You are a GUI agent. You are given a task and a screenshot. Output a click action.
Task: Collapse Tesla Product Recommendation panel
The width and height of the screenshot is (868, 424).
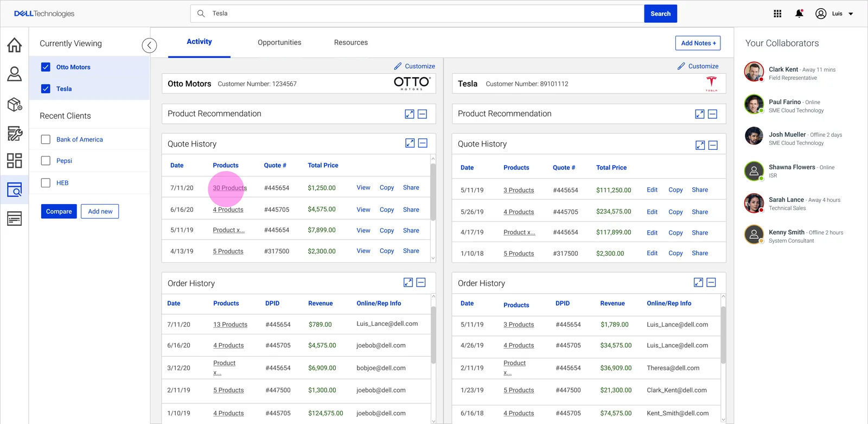(713, 114)
